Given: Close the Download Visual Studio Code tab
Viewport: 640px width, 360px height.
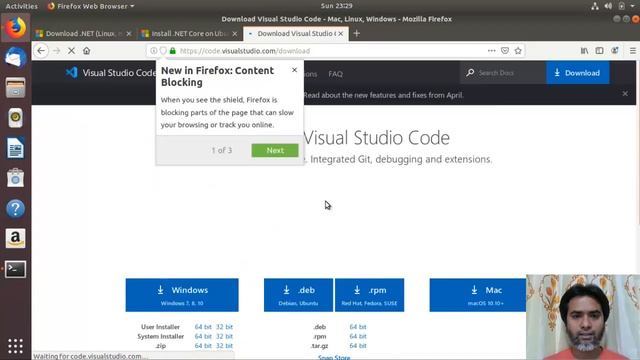Looking at the screenshot, I should click(341, 34).
